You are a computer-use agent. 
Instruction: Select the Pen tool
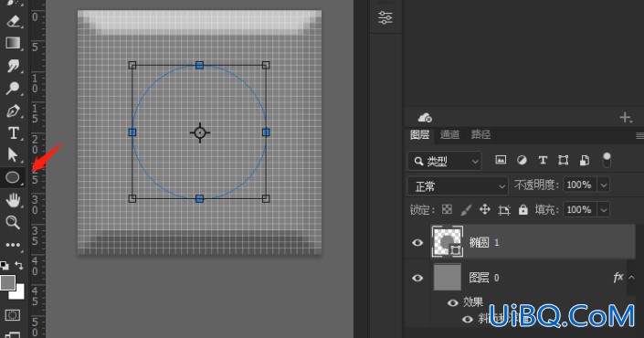[x=13, y=111]
